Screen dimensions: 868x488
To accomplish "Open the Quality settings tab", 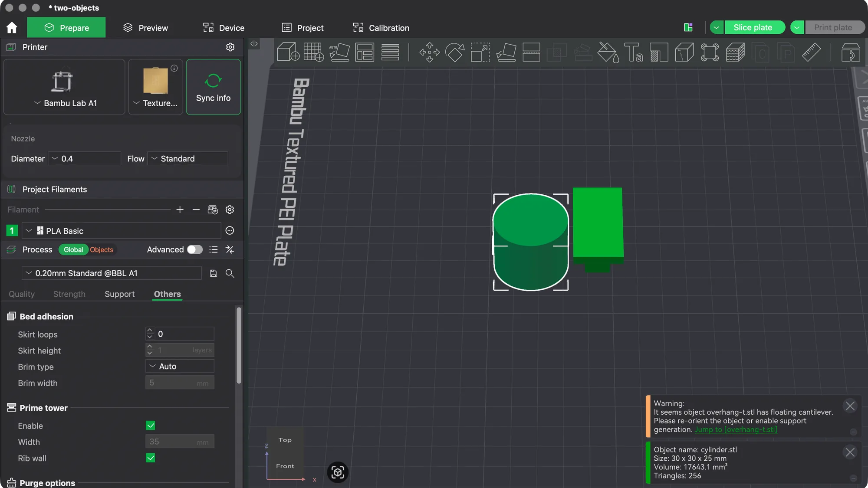I will [x=22, y=294].
